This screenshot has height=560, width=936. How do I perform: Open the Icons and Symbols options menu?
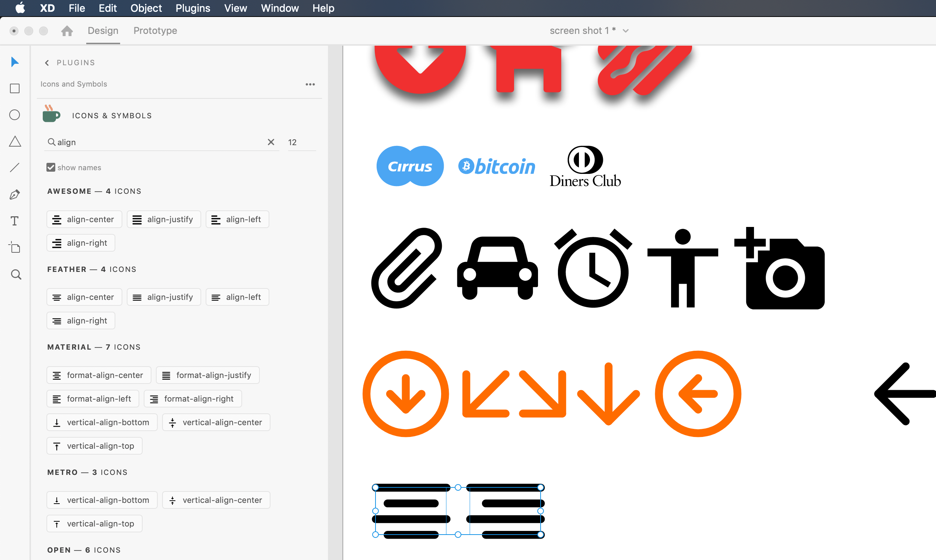[x=310, y=84]
